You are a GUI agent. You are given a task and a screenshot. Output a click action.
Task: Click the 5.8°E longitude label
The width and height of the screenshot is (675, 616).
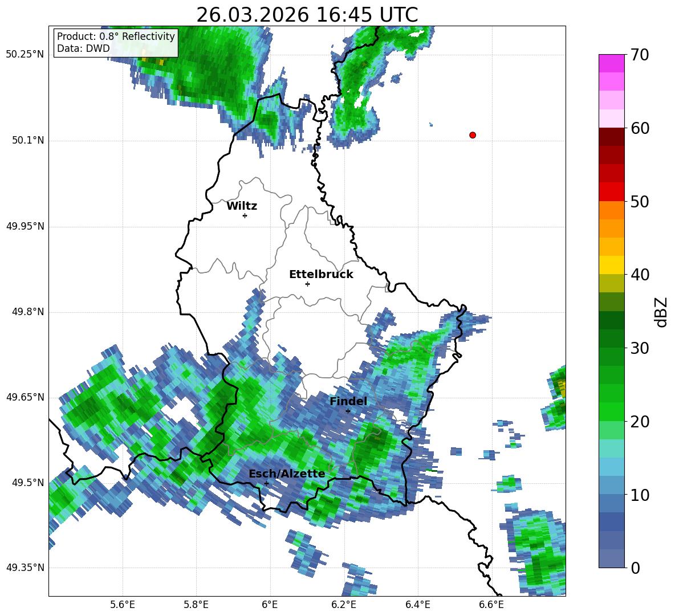pos(196,605)
